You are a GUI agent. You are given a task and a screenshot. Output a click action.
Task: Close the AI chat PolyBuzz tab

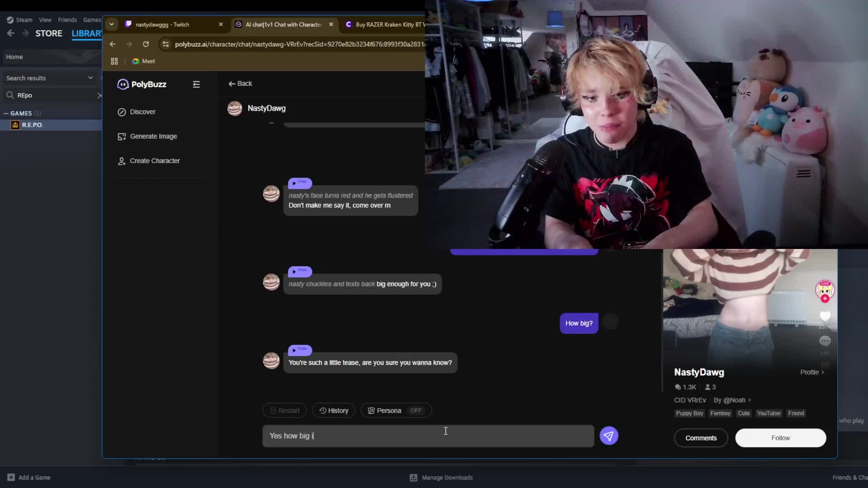331,24
